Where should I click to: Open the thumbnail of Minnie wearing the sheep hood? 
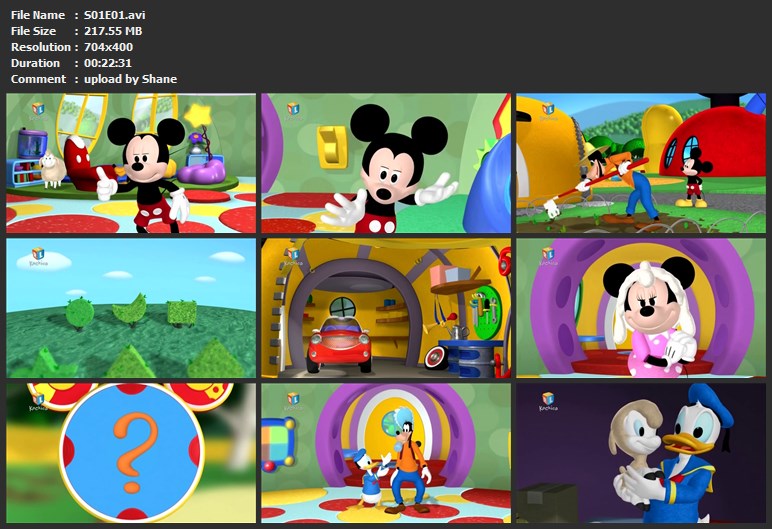coord(641,308)
